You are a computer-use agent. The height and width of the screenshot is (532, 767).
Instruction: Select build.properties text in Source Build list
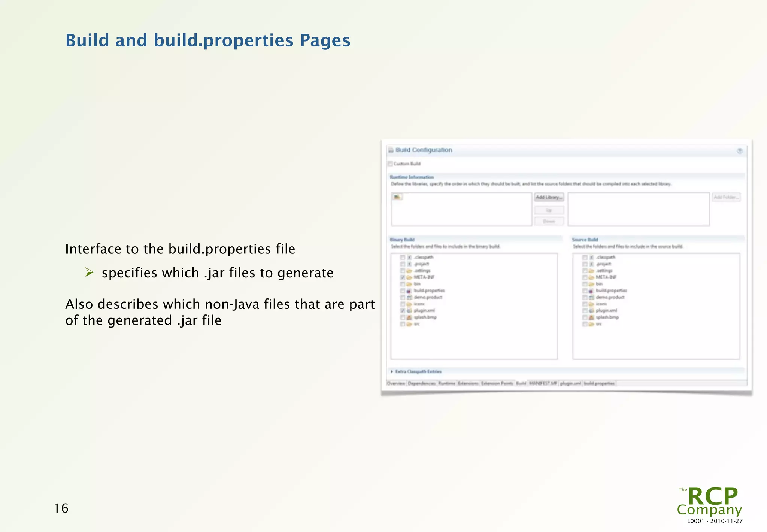[611, 291]
